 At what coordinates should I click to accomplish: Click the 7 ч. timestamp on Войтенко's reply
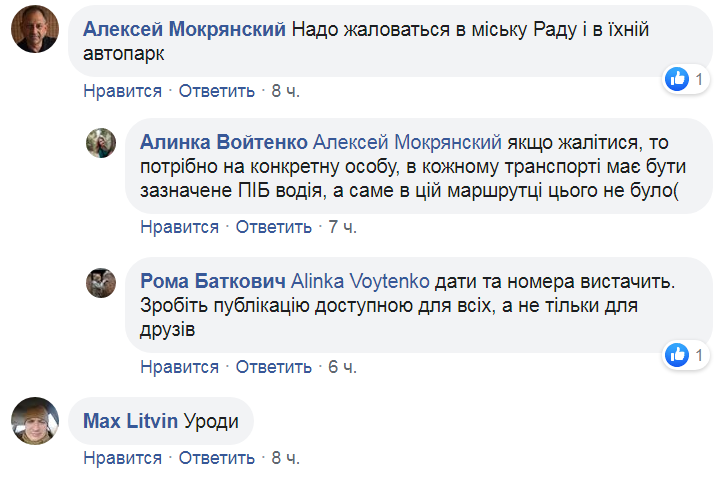pos(342,227)
